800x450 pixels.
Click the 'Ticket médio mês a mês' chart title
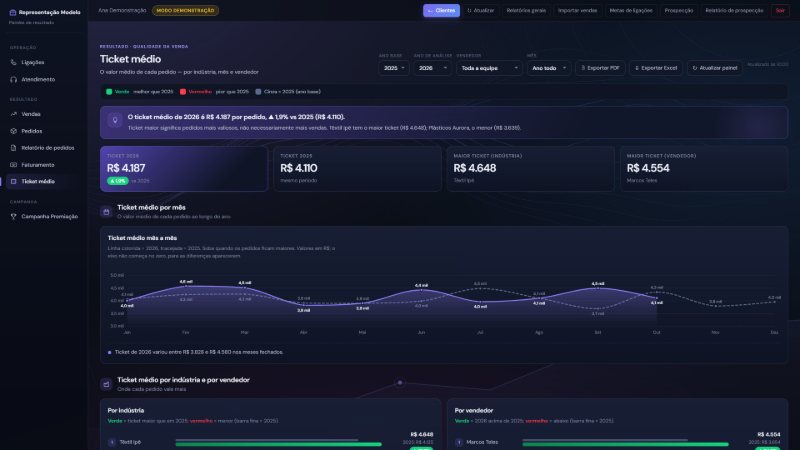click(x=142, y=238)
